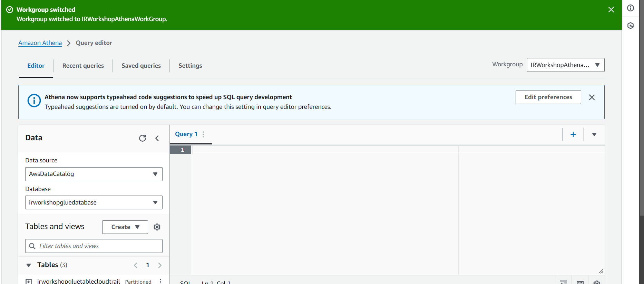Viewport: 644px width, 284px height.
Task: Go to previous tables page
Action: [x=136, y=265]
